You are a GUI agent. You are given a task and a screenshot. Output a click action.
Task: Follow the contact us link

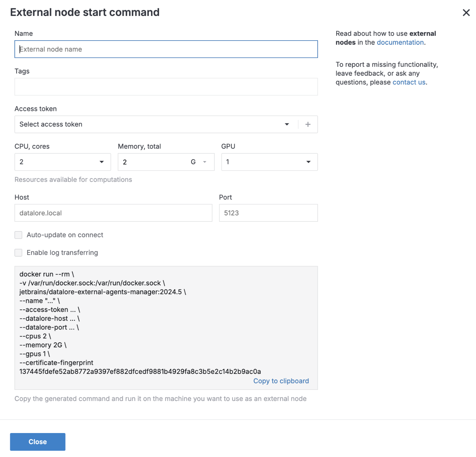(x=409, y=82)
